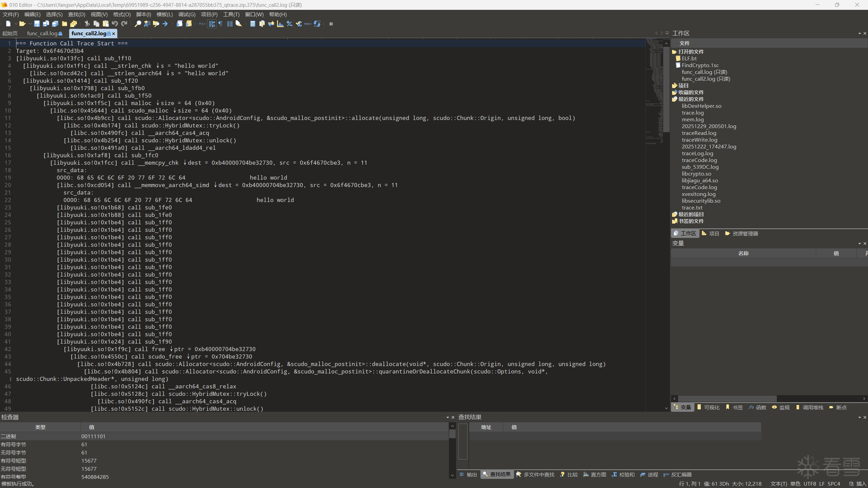This screenshot has width=868, height=488.
Task: Expand the New file dropdown arrow
Action: click(16, 24)
